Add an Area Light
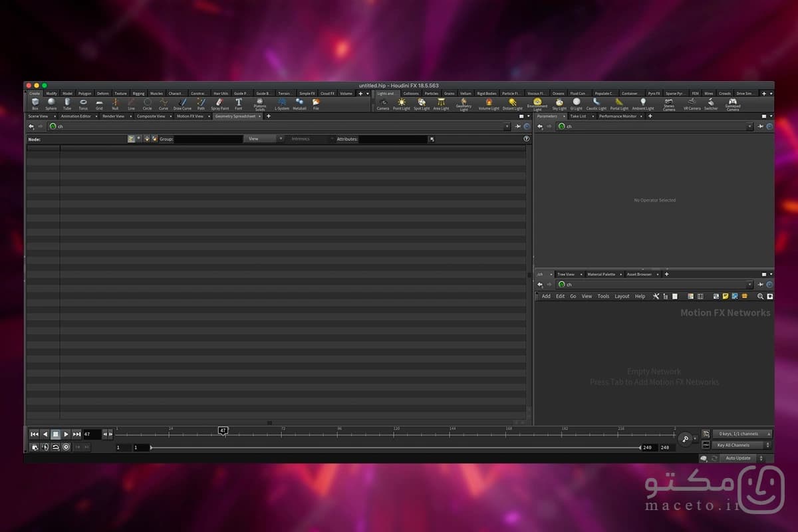The width and height of the screenshot is (798, 532). [x=441, y=104]
